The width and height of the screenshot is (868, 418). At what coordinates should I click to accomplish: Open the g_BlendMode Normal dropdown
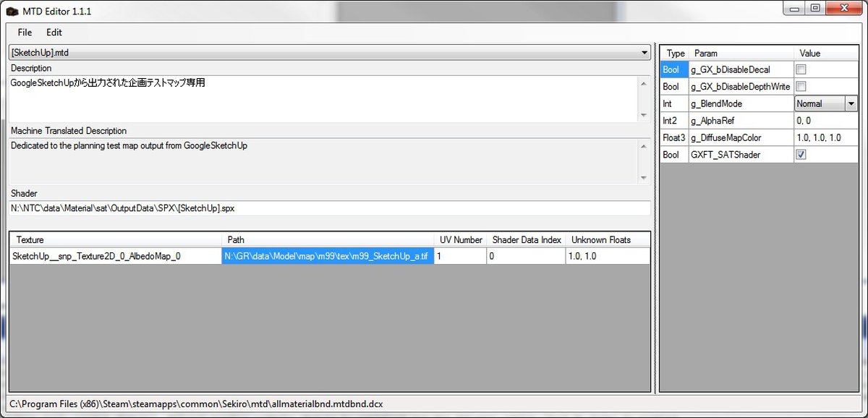(851, 103)
